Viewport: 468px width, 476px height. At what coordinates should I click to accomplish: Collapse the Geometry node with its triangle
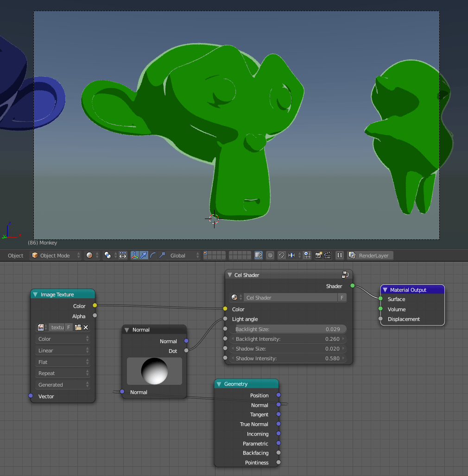coord(218,384)
